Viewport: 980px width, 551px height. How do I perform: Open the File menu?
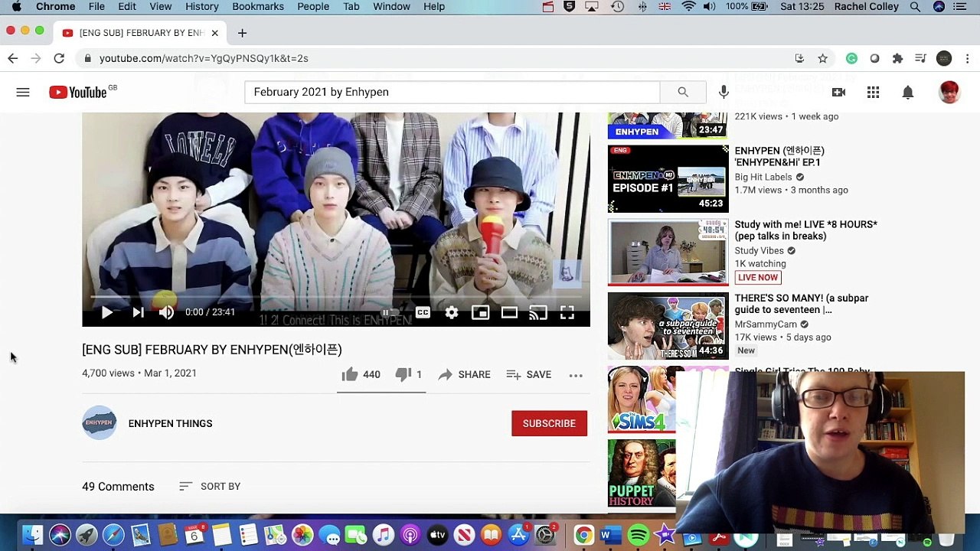96,6
